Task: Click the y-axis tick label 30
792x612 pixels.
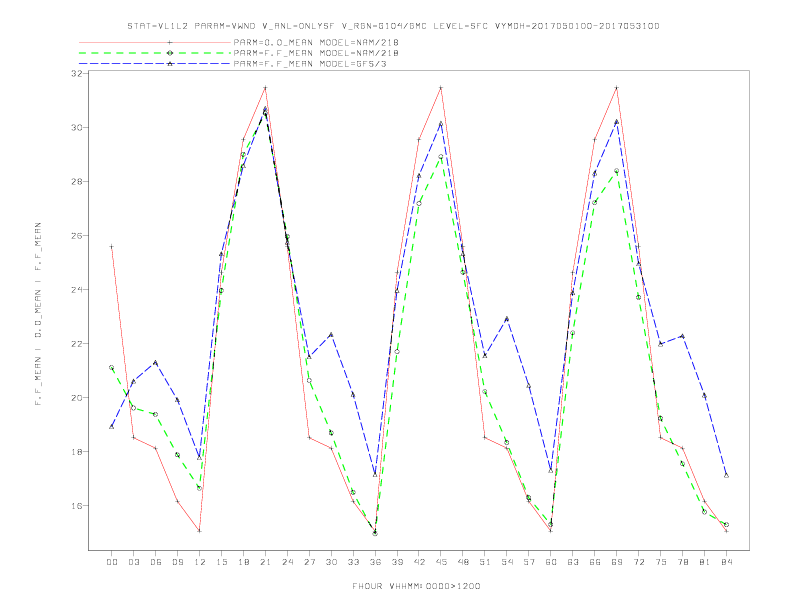Action: click(x=77, y=127)
